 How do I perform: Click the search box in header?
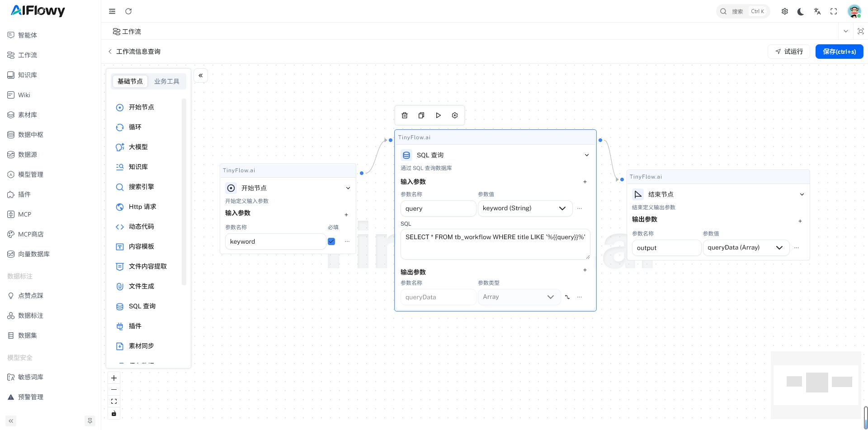click(743, 11)
